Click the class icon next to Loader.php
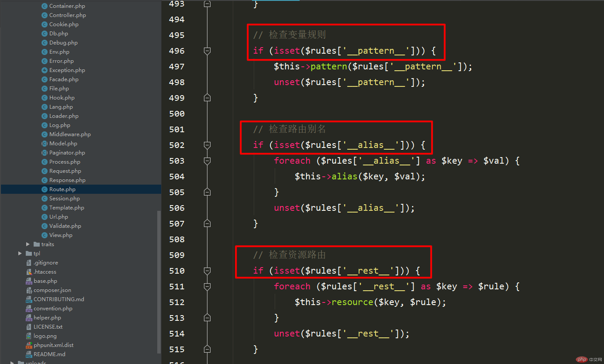The width and height of the screenshot is (604, 364). coord(45,116)
